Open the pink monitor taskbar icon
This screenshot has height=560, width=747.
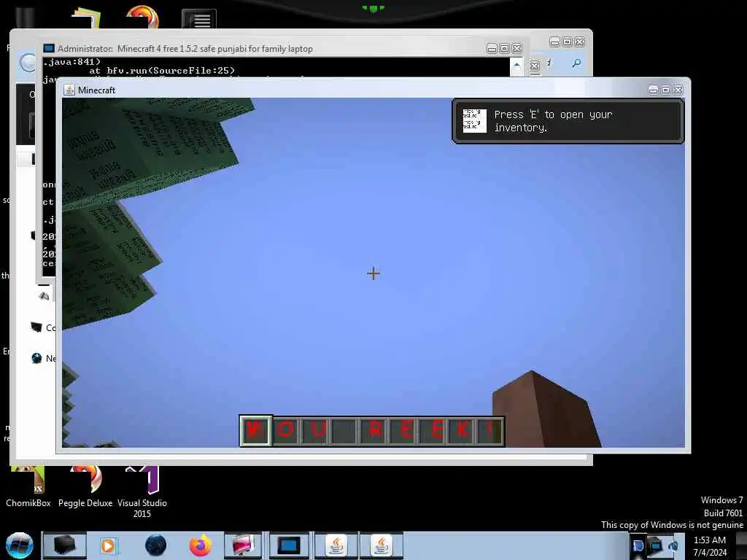coord(243,545)
